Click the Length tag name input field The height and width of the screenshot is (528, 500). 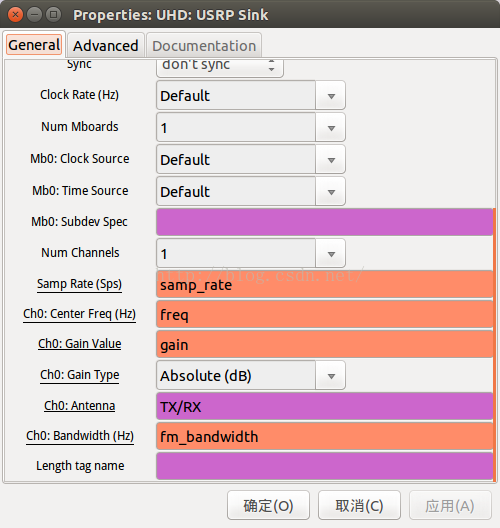click(x=325, y=466)
